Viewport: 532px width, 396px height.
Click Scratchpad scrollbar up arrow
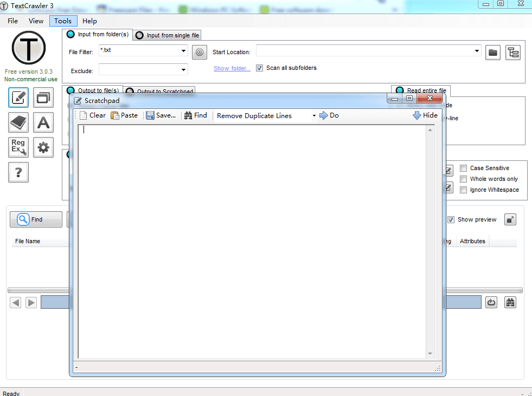430,130
